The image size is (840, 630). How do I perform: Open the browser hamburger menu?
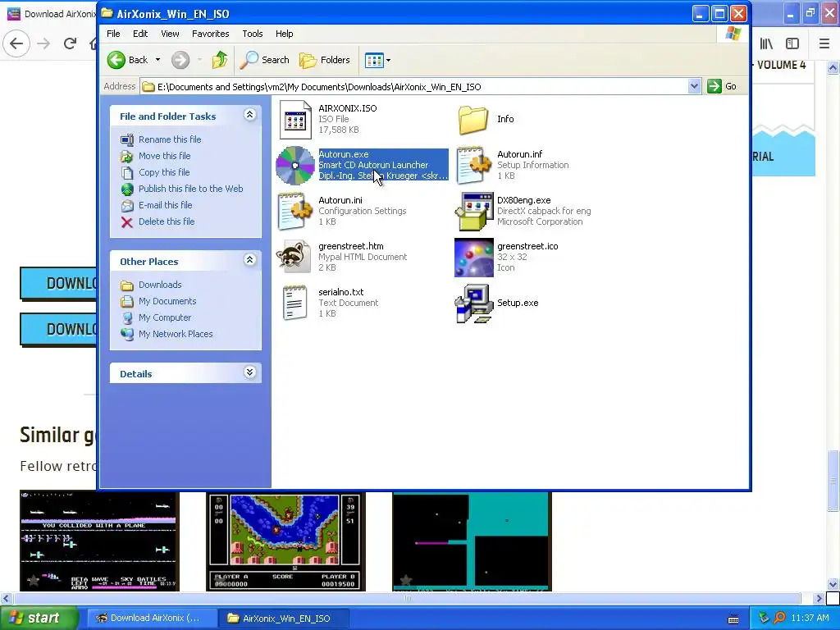point(824,43)
